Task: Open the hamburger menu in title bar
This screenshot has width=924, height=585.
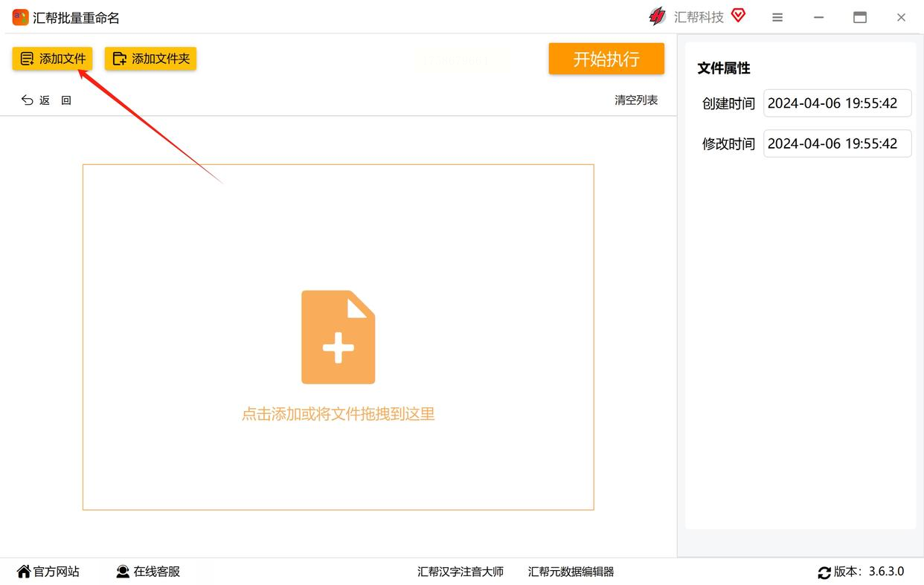Action: pos(777,17)
